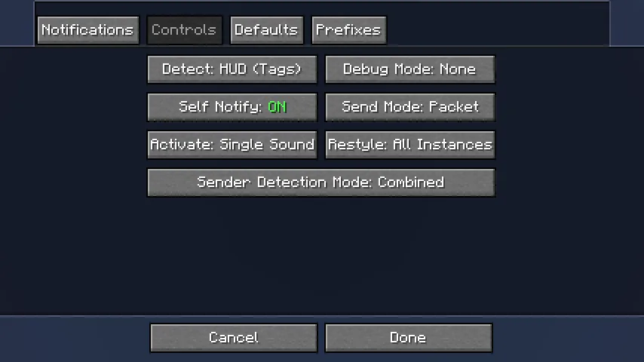This screenshot has width=644, height=362.
Task: Go to the Prefixes tab
Action: pos(348,30)
